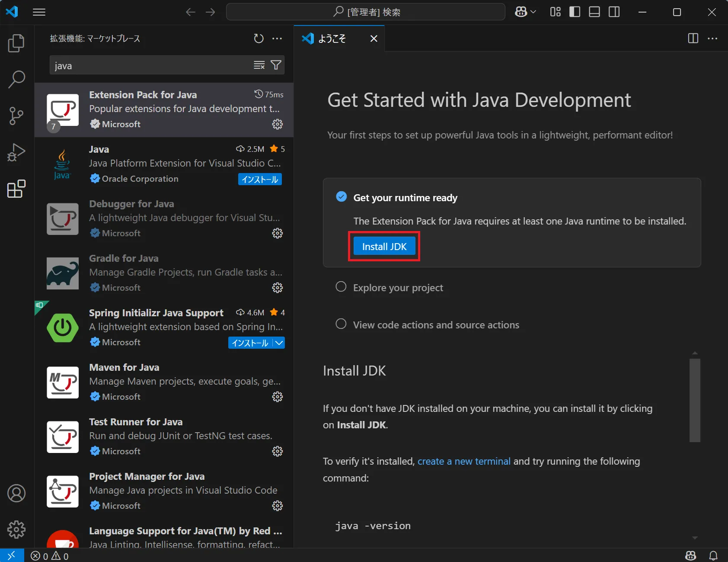728x562 pixels.
Task: Expand Spring Initializr install dropdown arrow
Action: point(279,343)
